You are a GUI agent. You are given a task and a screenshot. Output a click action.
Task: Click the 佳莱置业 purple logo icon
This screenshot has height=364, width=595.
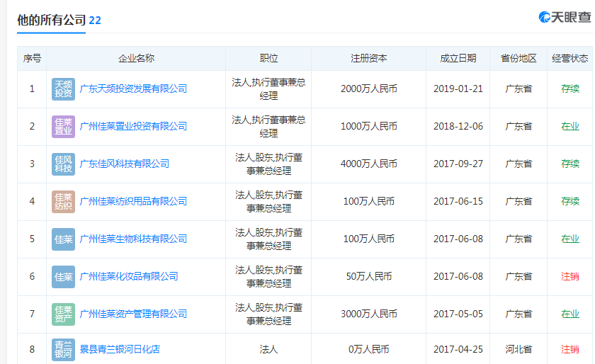pyautogui.click(x=63, y=127)
